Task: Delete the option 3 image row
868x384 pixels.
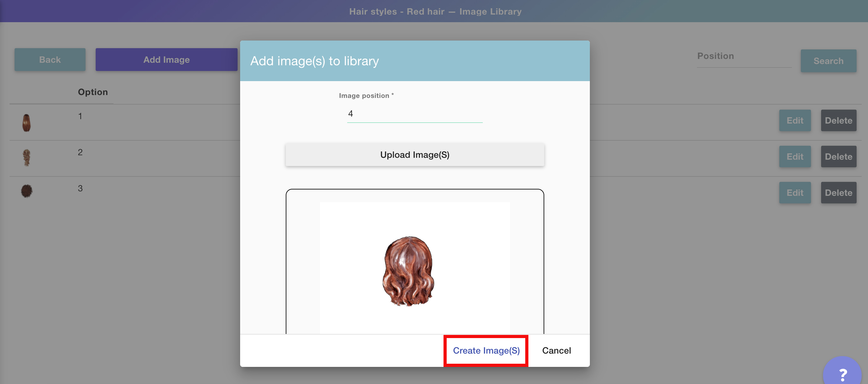Action: pos(838,193)
